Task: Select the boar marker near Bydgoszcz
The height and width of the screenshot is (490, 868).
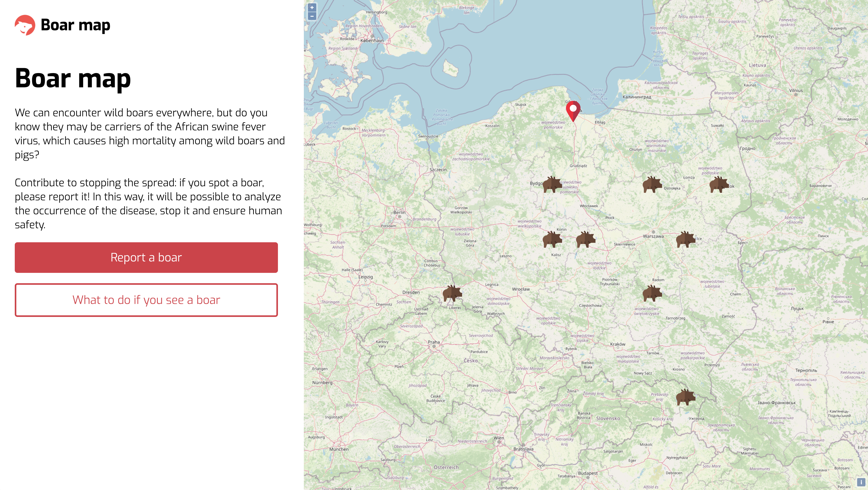Action: 552,185
